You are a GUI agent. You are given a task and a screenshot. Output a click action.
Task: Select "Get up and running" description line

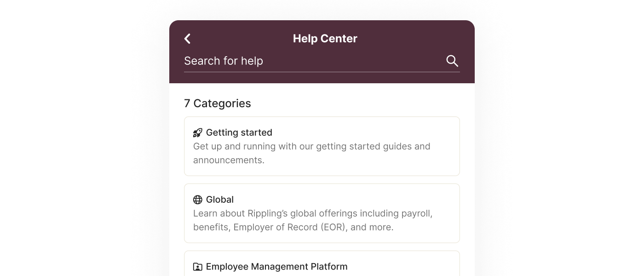click(312, 146)
